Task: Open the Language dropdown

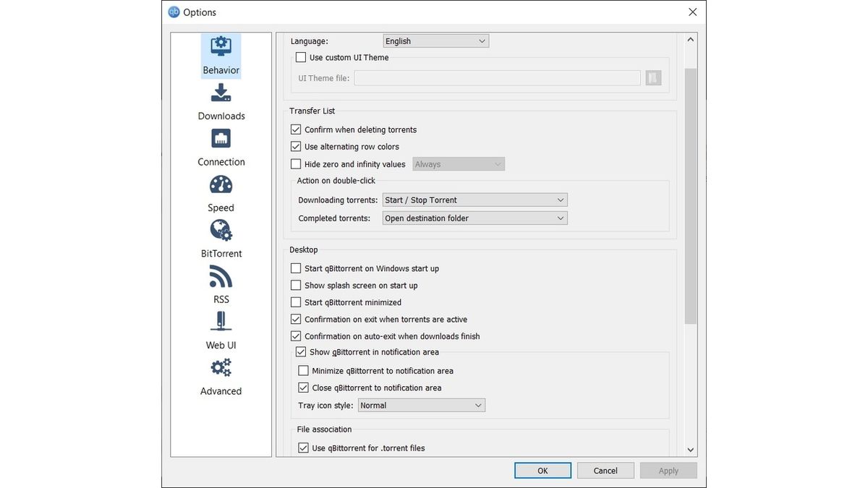Action: coord(435,40)
